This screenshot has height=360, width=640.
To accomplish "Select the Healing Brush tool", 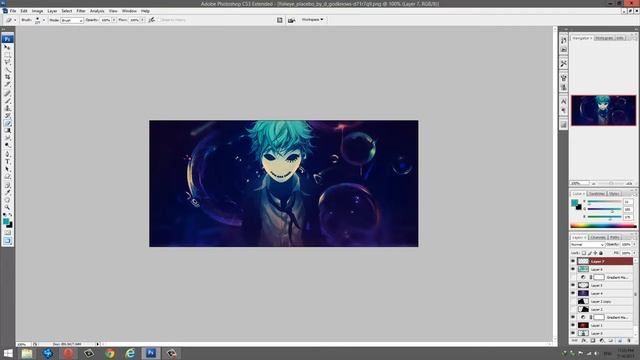I will point(7,93).
